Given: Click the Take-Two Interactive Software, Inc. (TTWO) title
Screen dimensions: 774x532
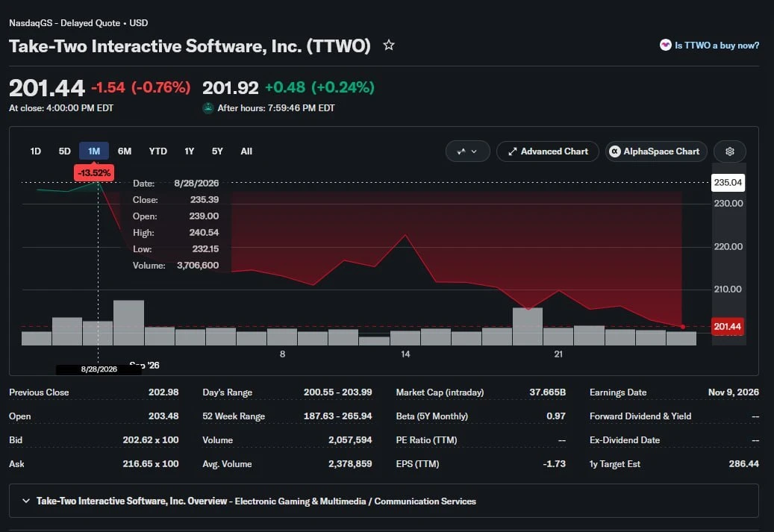Looking at the screenshot, I should pyautogui.click(x=190, y=46).
